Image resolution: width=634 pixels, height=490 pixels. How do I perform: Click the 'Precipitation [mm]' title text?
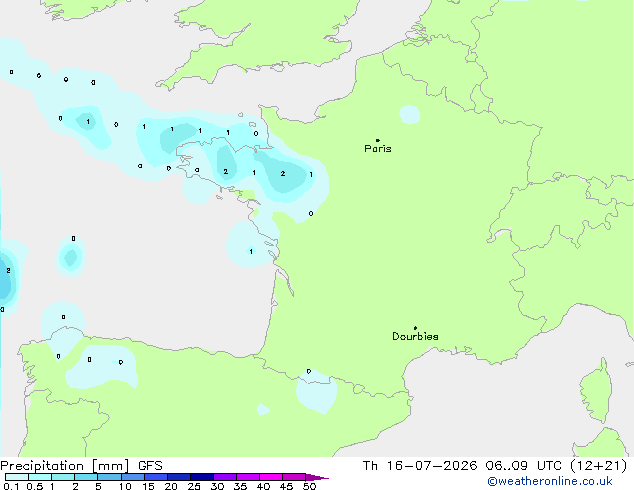pos(65,466)
